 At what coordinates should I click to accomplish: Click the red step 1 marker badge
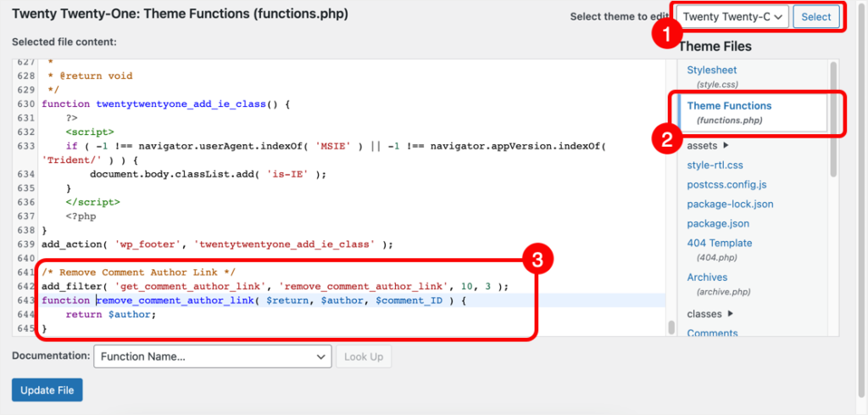[x=666, y=36]
